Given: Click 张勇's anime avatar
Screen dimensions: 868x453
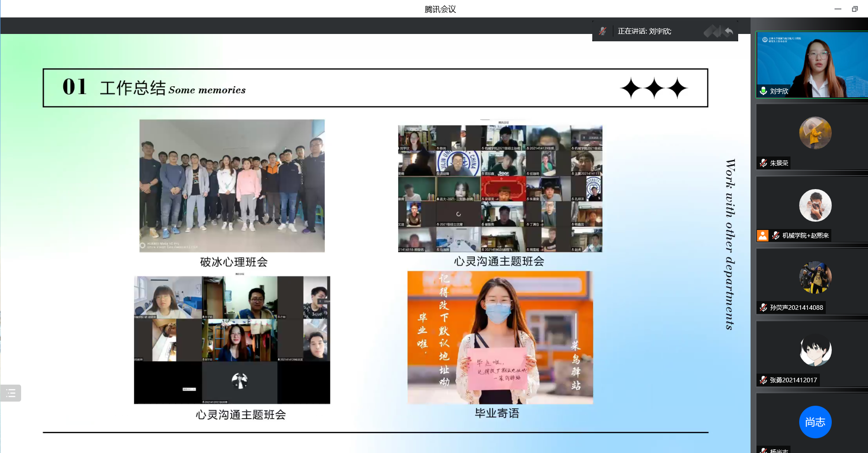Looking at the screenshot, I should 815,350.
